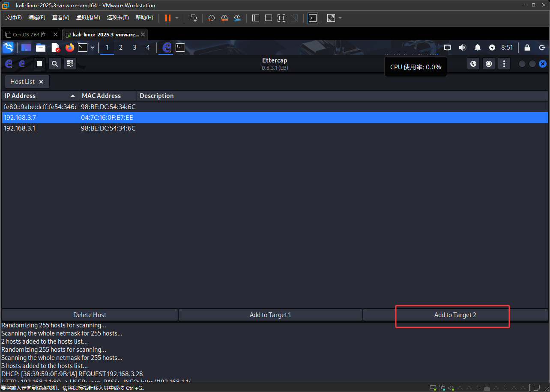The width and height of the screenshot is (550, 392).
Task: Click VMware status bar network adapter icon
Action: point(442,388)
